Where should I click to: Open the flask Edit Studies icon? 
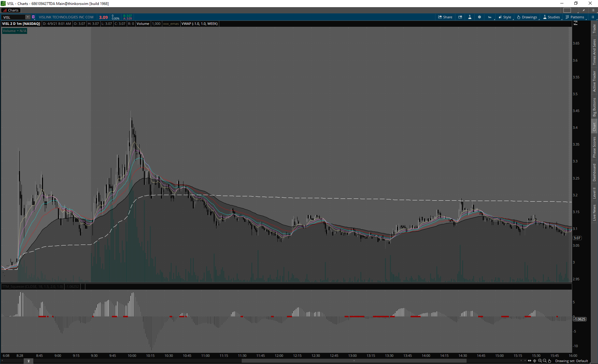click(470, 17)
